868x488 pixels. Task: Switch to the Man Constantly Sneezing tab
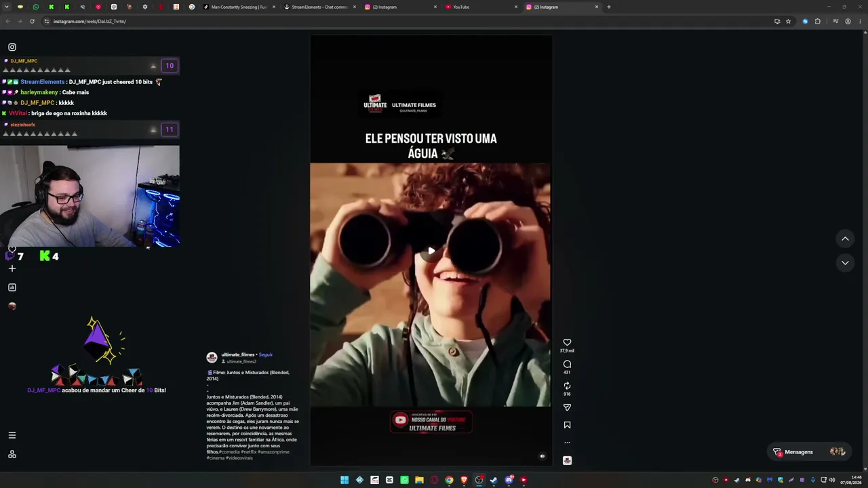[x=239, y=7]
